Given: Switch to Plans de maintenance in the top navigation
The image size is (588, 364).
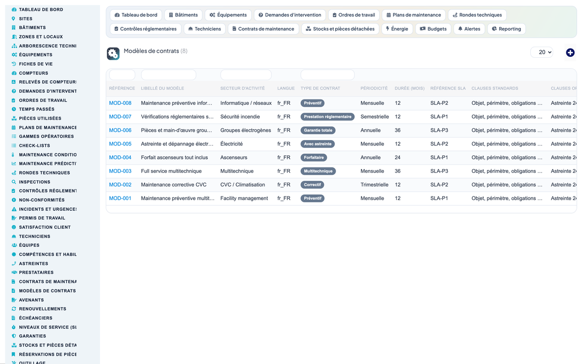Looking at the screenshot, I should click(x=414, y=15).
